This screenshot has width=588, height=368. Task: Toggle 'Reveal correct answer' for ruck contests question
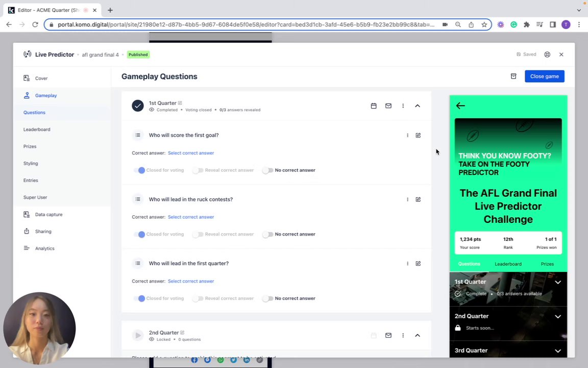(x=198, y=234)
